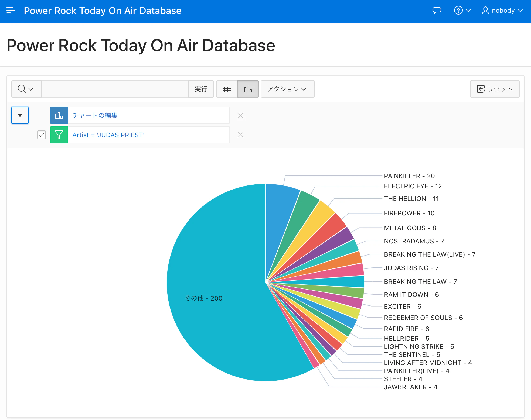Viewport: 531px width, 420px height.
Task: Click the リセット button
Action: 494,89
